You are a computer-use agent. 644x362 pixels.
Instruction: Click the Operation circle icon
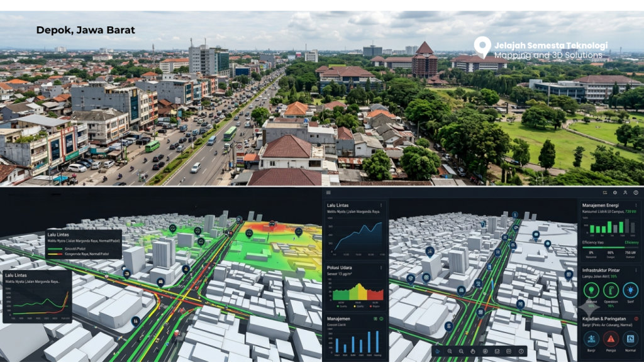611,290
